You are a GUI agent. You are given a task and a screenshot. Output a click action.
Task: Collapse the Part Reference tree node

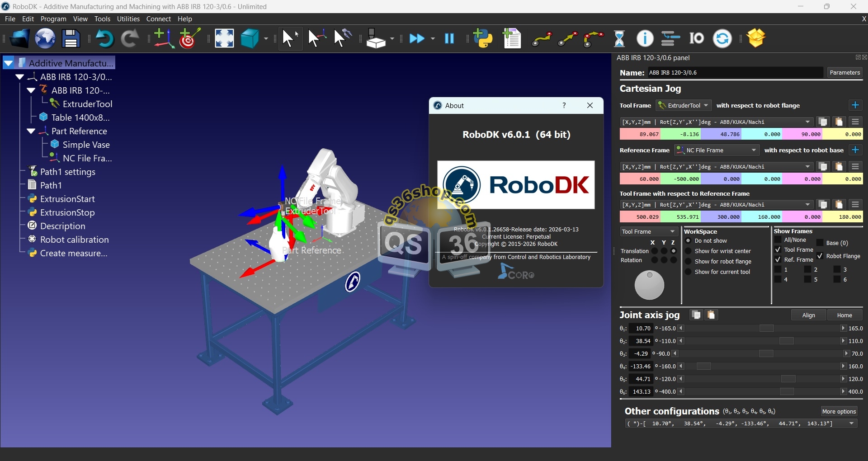pyautogui.click(x=31, y=131)
